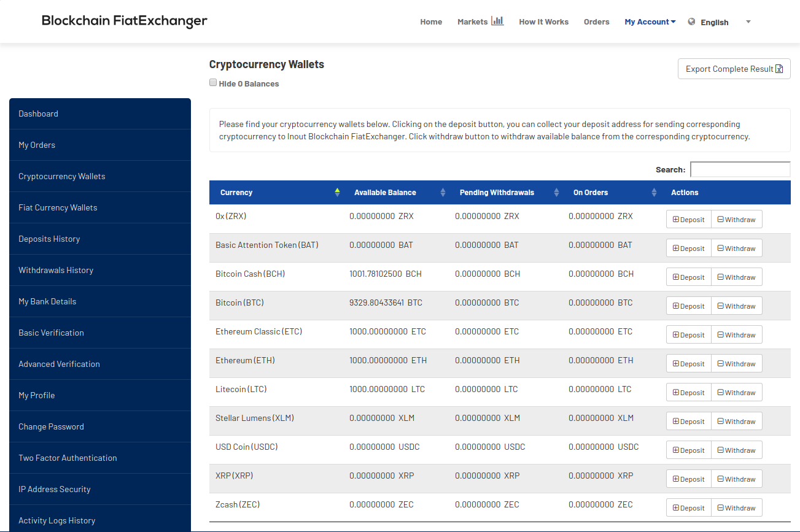Open the My Account dropdown
The width and height of the screenshot is (800, 532).
click(x=649, y=21)
